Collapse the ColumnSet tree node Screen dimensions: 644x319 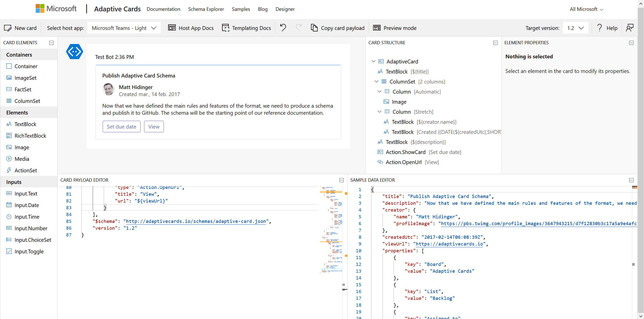(376, 82)
